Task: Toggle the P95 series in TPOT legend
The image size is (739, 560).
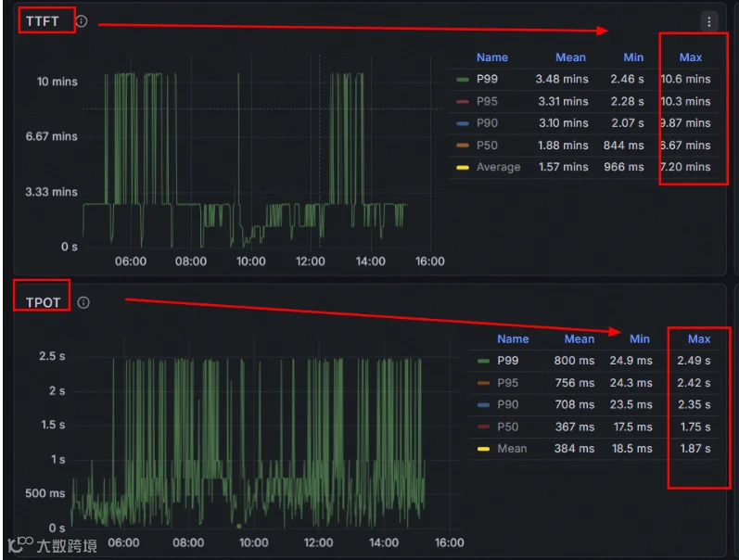Action: 507,383
